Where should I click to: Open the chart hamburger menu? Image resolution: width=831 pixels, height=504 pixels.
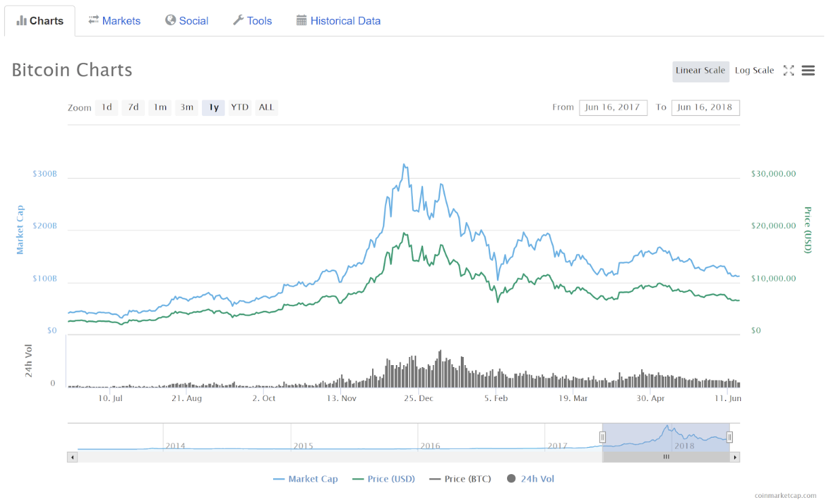point(808,70)
